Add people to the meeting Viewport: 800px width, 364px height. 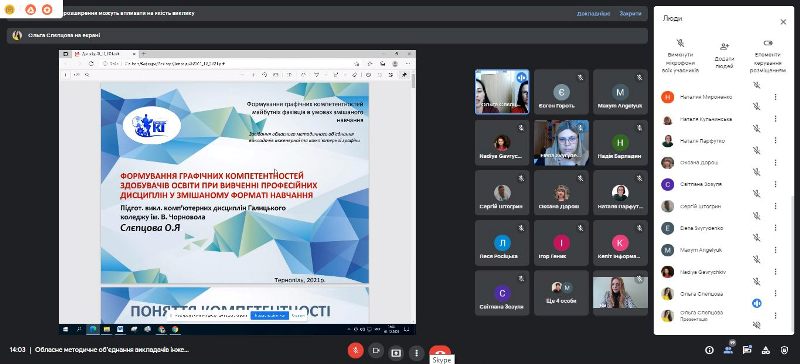(x=724, y=56)
